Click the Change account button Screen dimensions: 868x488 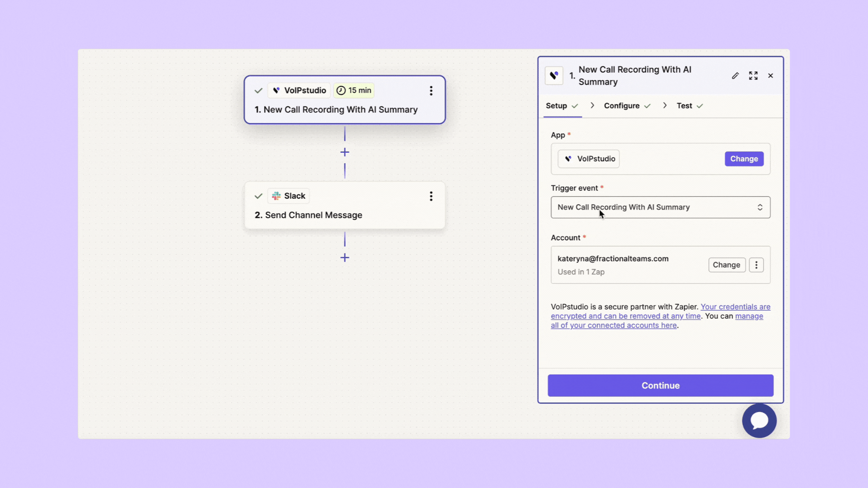[x=726, y=265]
